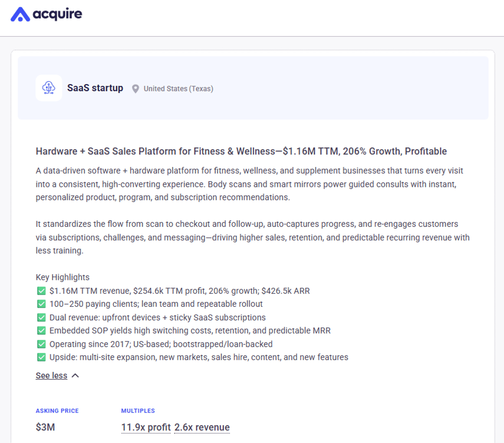Click the location pin beside United States (Texas)
The width and height of the screenshot is (504, 443).
(x=135, y=89)
